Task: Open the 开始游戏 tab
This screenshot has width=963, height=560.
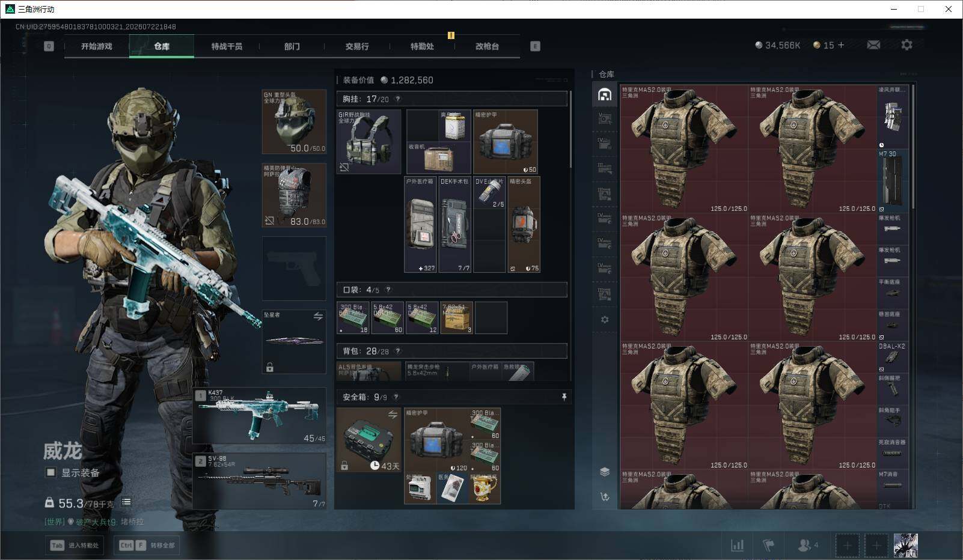Action: [x=97, y=46]
